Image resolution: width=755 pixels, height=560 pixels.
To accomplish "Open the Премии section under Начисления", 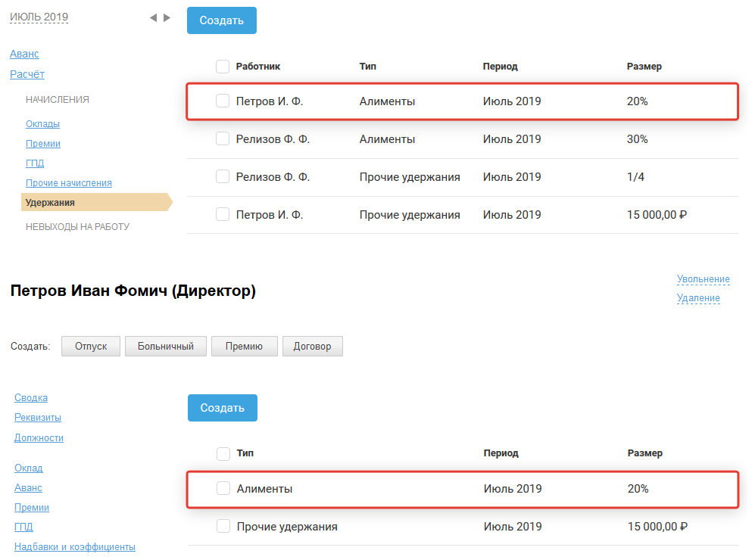I will click(43, 143).
